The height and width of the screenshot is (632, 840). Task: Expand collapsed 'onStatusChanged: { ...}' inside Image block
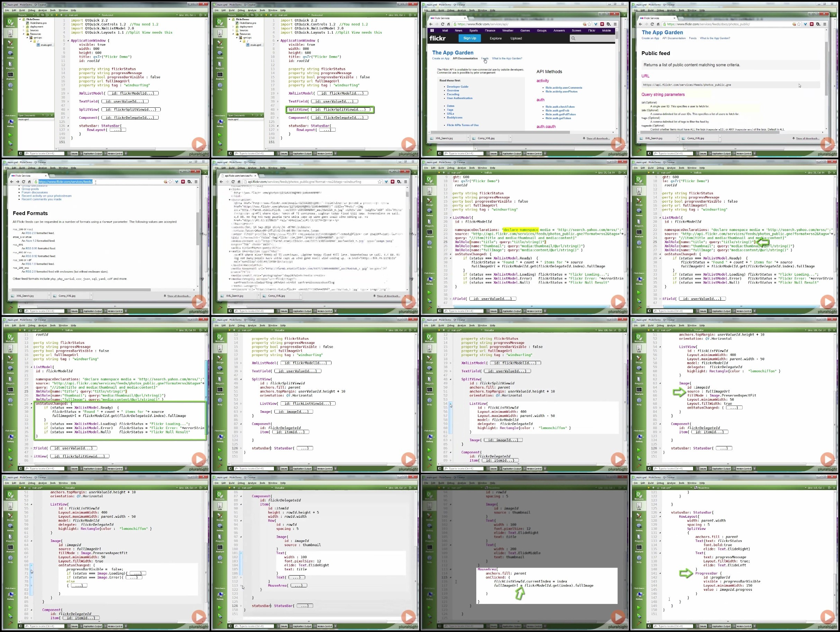click(734, 408)
